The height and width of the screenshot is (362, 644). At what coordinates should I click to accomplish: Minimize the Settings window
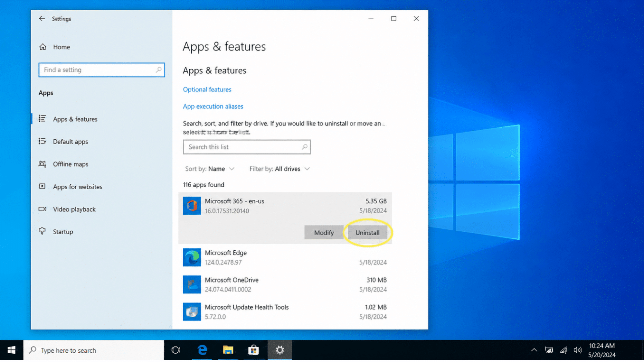(371, 19)
